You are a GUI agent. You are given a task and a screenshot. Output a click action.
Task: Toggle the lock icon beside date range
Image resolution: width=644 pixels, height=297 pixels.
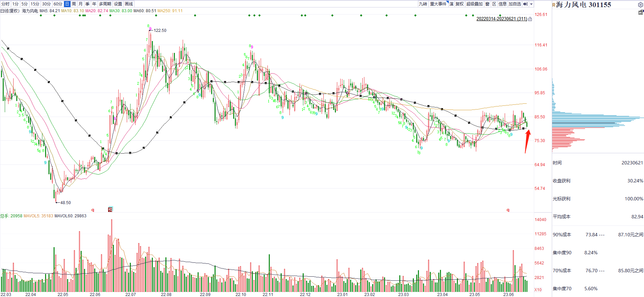[530, 19]
